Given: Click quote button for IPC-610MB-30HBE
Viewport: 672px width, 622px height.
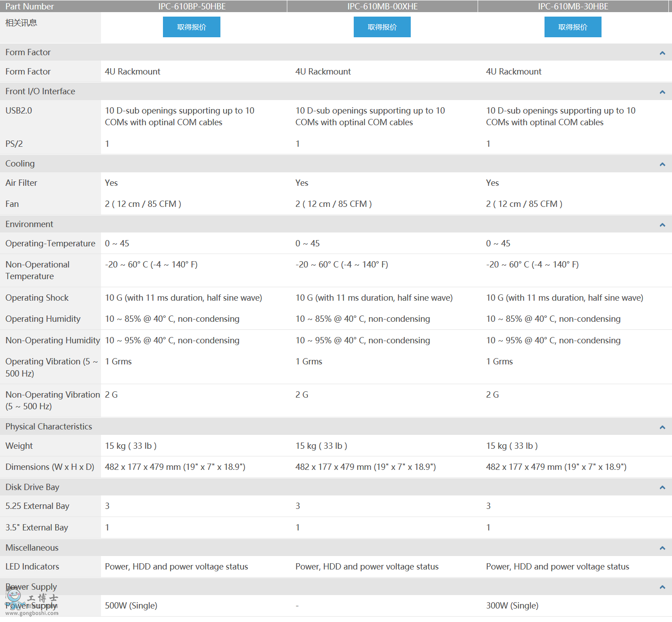Looking at the screenshot, I should coord(572,27).
